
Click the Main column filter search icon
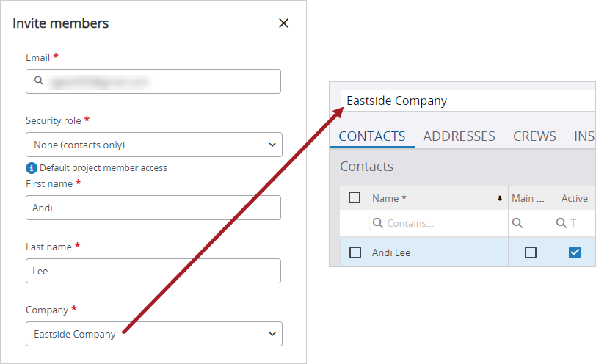(x=517, y=223)
